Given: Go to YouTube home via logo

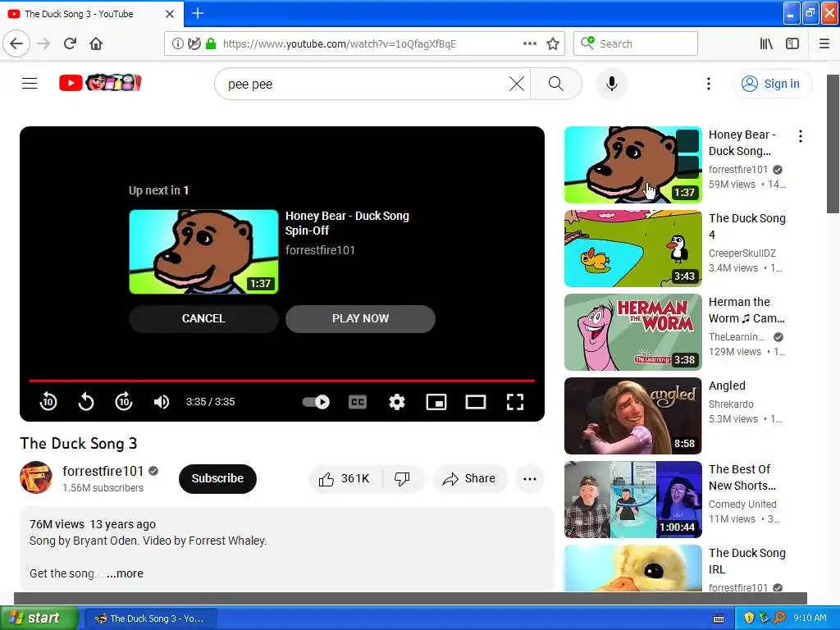Looking at the screenshot, I should click(100, 83).
